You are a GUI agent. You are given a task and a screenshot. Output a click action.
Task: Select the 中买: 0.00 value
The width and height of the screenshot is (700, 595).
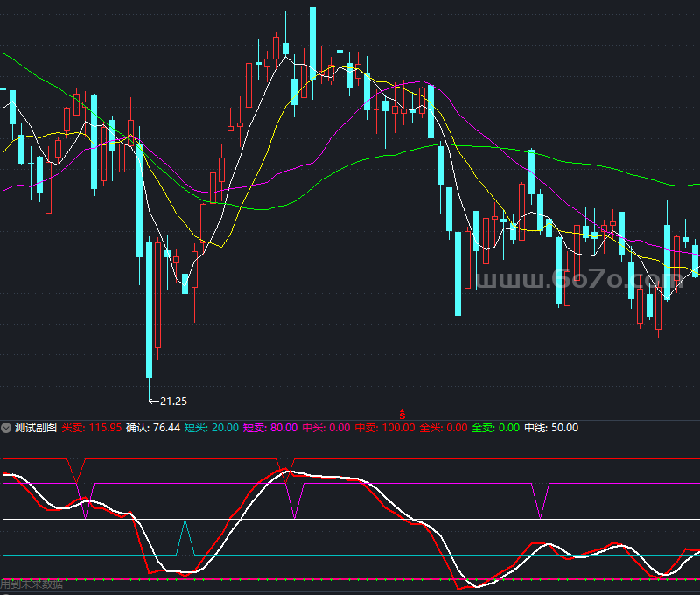click(326, 428)
